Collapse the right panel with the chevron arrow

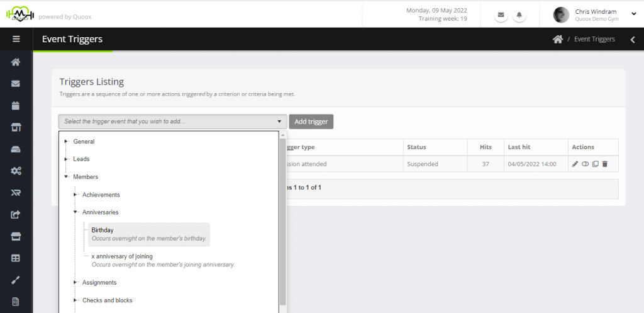(x=633, y=40)
